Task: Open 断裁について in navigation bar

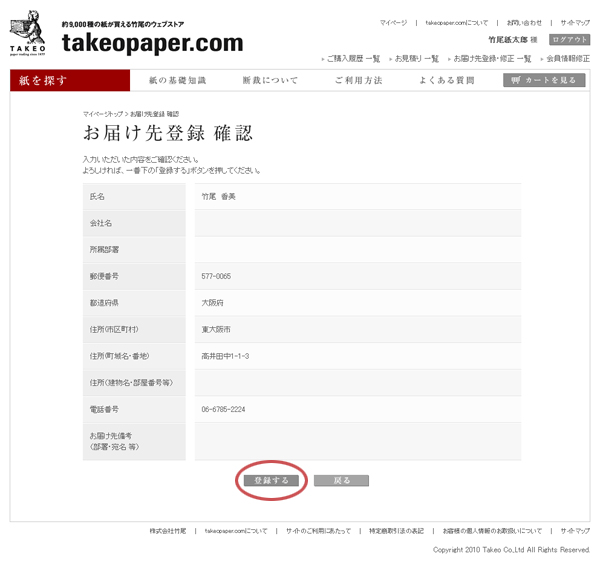Action: pos(269,80)
